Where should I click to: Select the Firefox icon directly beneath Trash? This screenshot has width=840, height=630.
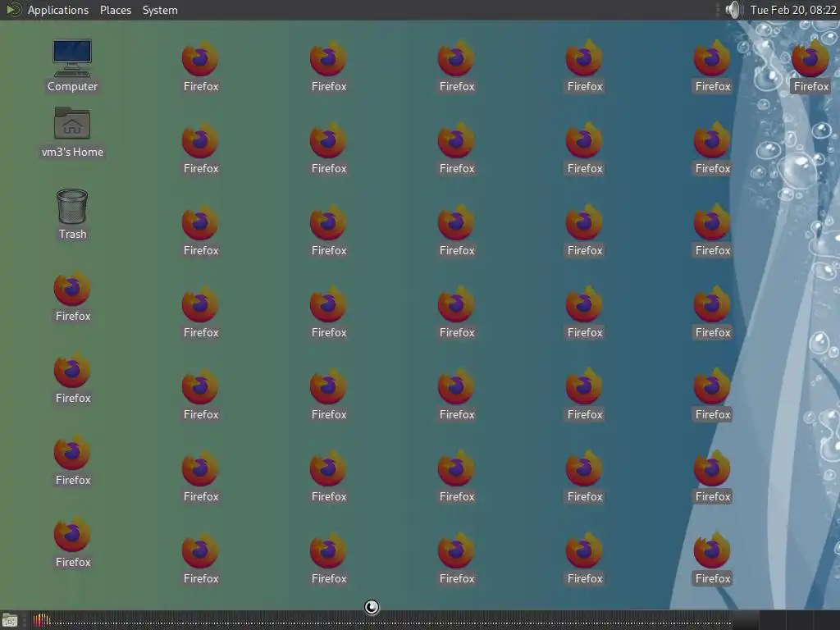pyautogui.click(x=72, y=296)
